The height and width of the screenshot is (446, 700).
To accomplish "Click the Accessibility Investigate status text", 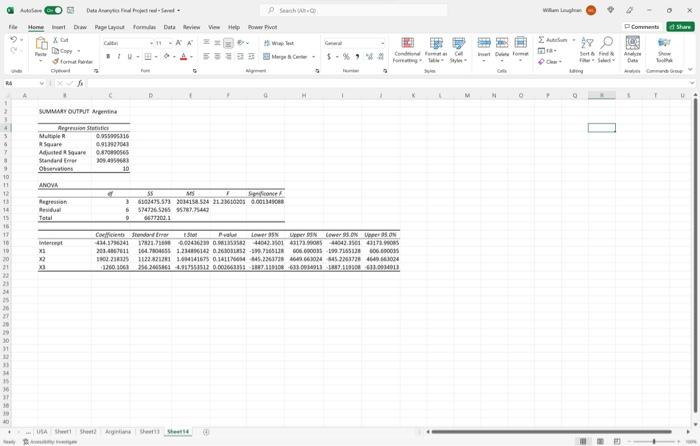I will click(x=50, y=442).
